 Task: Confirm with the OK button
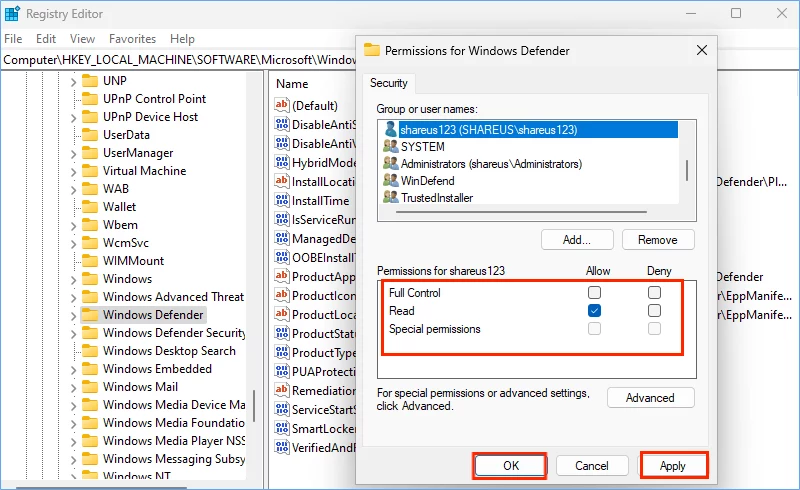pyautogui.click(x=511, y=466)
